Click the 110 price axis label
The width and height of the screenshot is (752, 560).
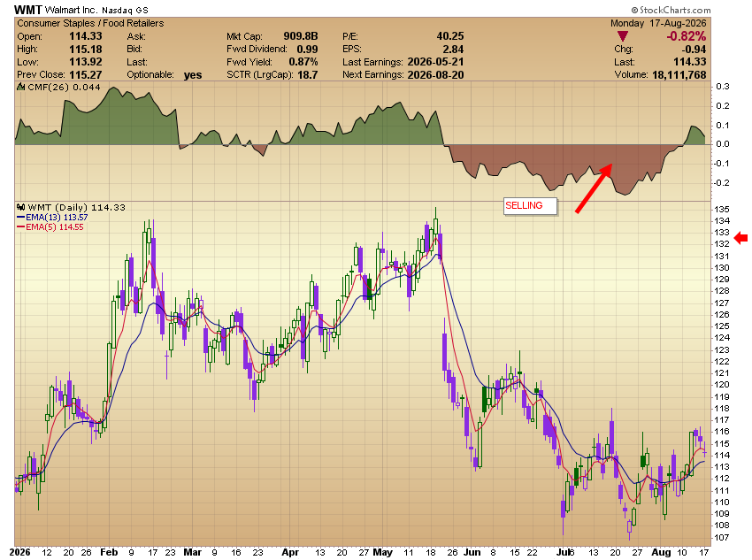coord(722,502)
